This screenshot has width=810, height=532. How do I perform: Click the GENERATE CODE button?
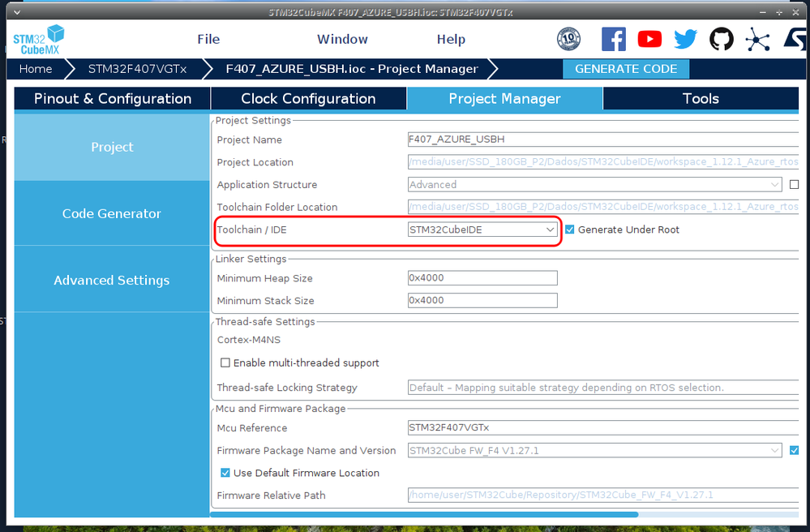(626, 69)
